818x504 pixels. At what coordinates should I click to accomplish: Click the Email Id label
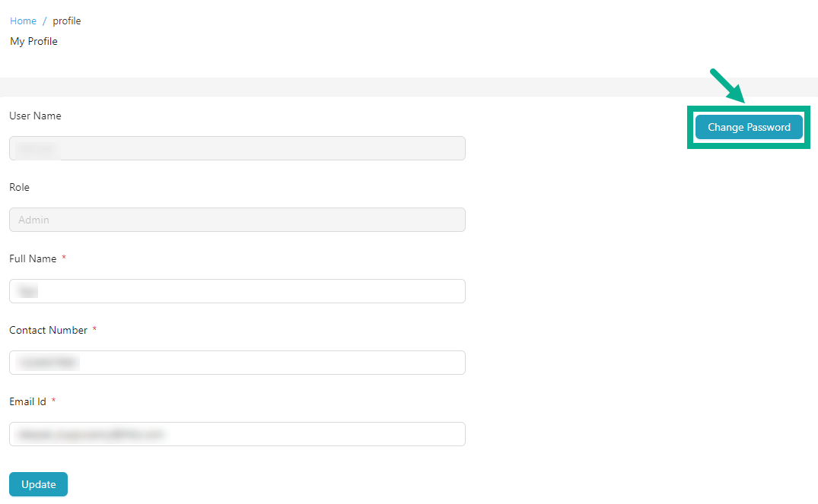point(27,401)
